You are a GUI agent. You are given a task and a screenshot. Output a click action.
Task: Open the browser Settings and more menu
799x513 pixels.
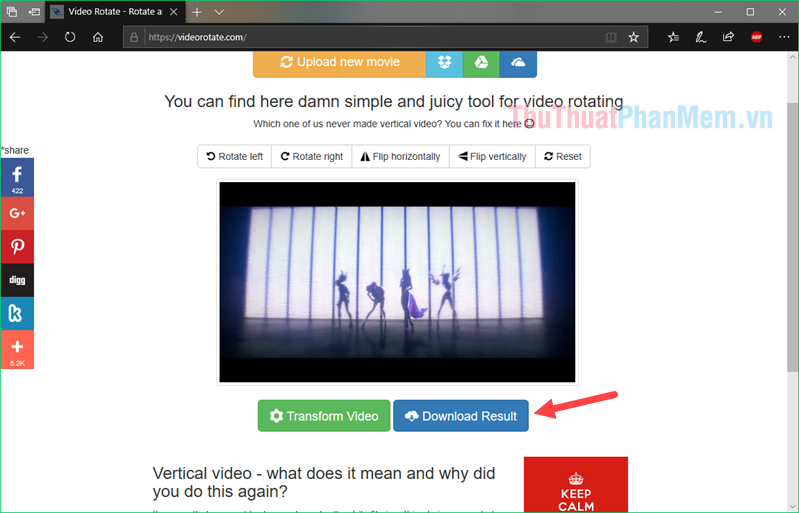(784, 37)
